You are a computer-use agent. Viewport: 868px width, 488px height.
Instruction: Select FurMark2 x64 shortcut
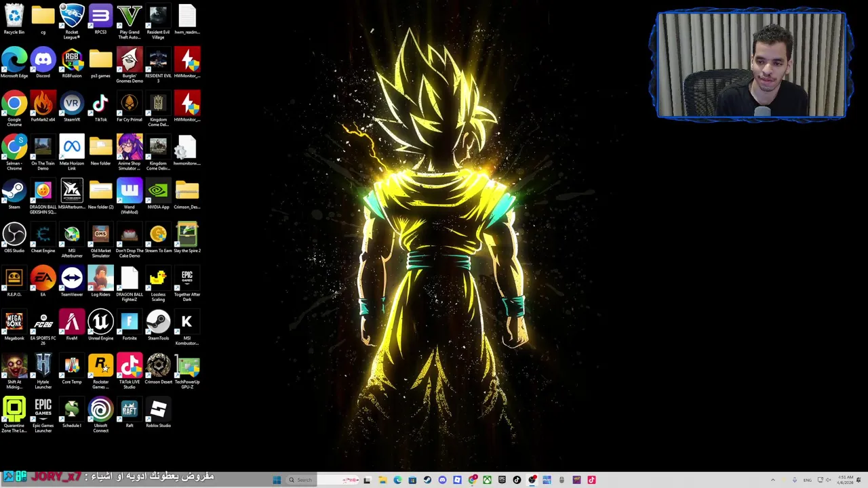click(x=43, y=106)
